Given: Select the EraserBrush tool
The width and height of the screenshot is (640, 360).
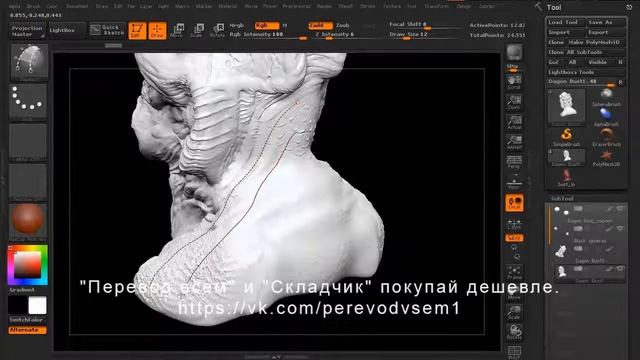Looking at the screenshot, I should tap(606, 138).
